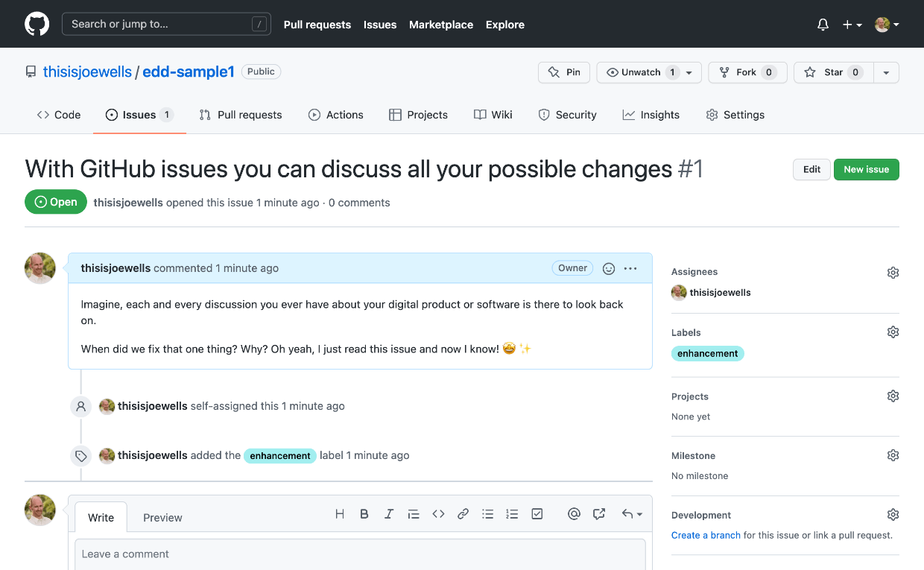This screenshot has height=570, width=924.
Task: Click into the Leave a comment box
Action: tap(360, 554)
